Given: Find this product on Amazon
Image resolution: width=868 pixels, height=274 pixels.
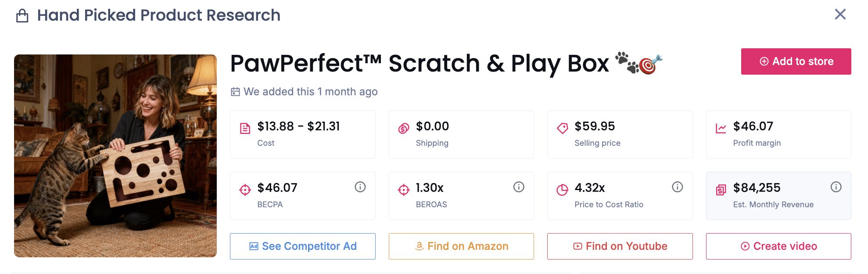Looking at the screenshot, I should [x=461, y=246].
